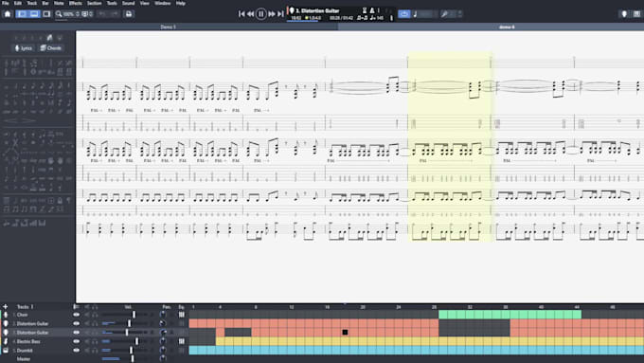Open the Note menu
The image size is (644, 363).
coord(59,3)
